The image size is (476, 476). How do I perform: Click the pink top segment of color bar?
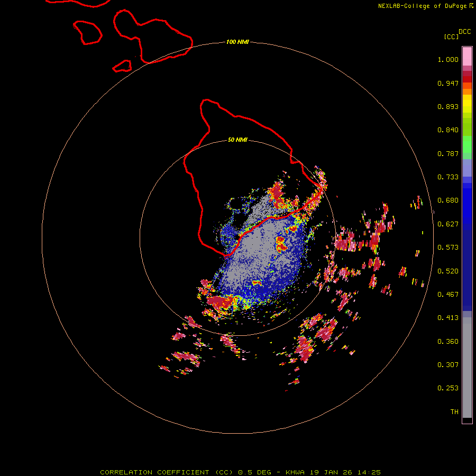[x=467, y=57]
